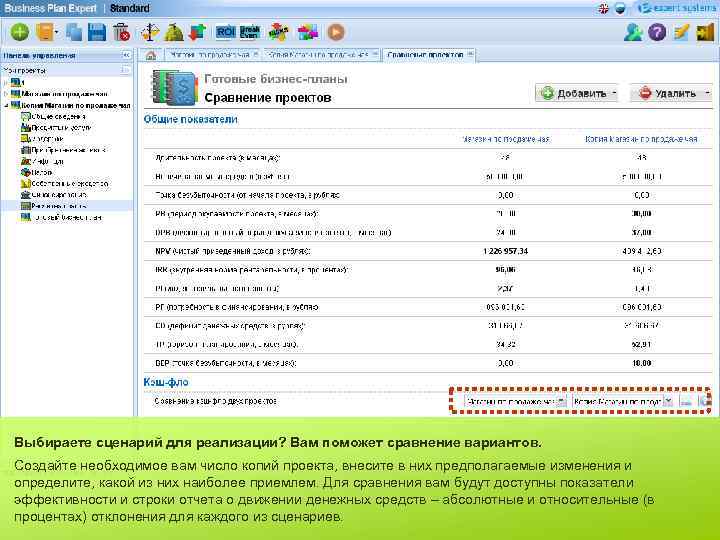Open the second item under Копия Магазин
This screenshot has height=540, width=720.
point(56,128)
